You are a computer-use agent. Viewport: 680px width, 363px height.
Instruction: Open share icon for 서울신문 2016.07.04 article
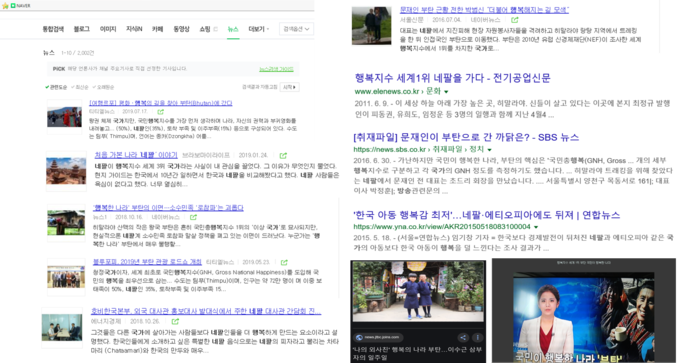pyautogui.click(x=515, y=20)
